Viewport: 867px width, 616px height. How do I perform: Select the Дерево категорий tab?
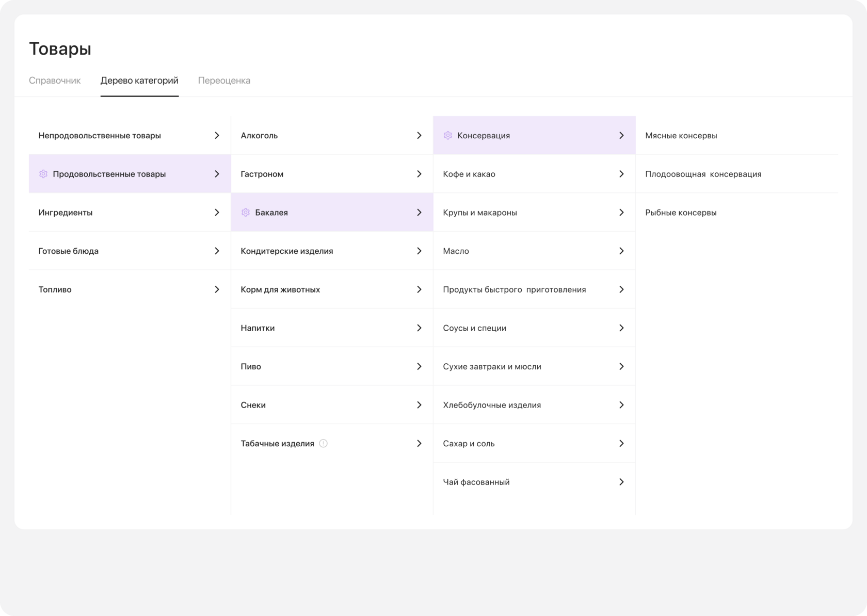139,80
